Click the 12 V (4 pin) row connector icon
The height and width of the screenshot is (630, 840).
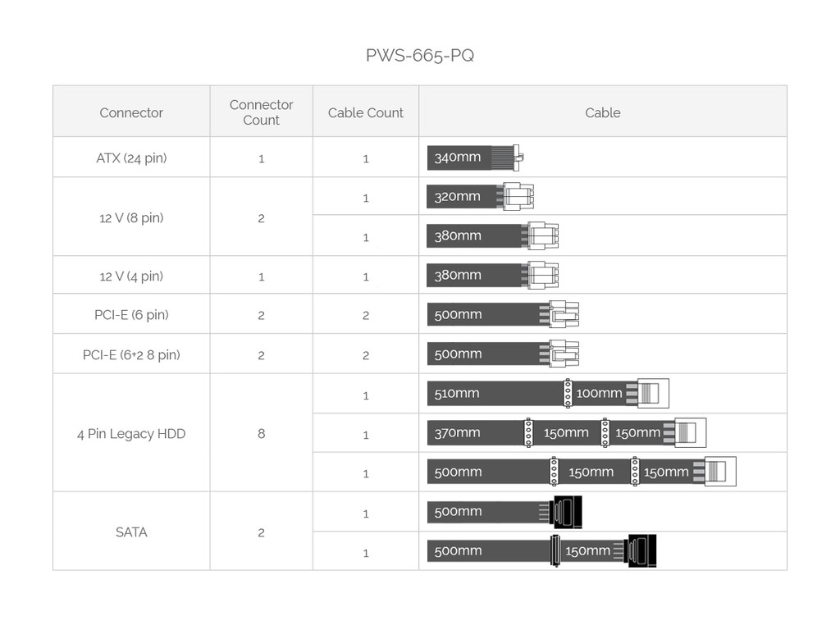point(543,276)
